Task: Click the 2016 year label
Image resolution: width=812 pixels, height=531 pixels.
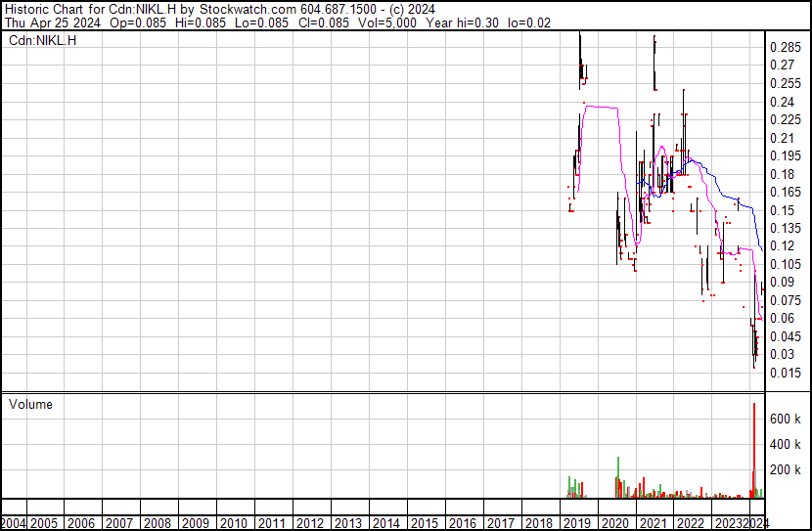Action: point(463,522)
